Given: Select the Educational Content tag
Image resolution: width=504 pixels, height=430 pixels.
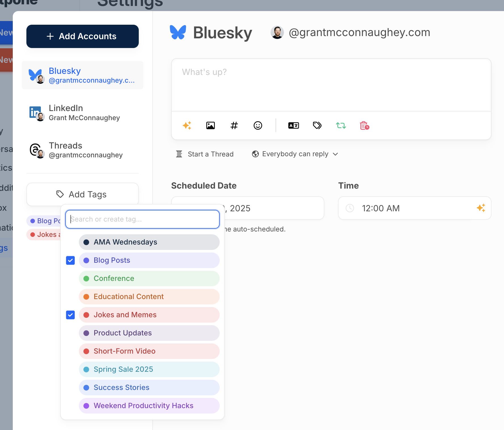Looking at the screenshot, I should pyautogui.click(x=149, y=297).
